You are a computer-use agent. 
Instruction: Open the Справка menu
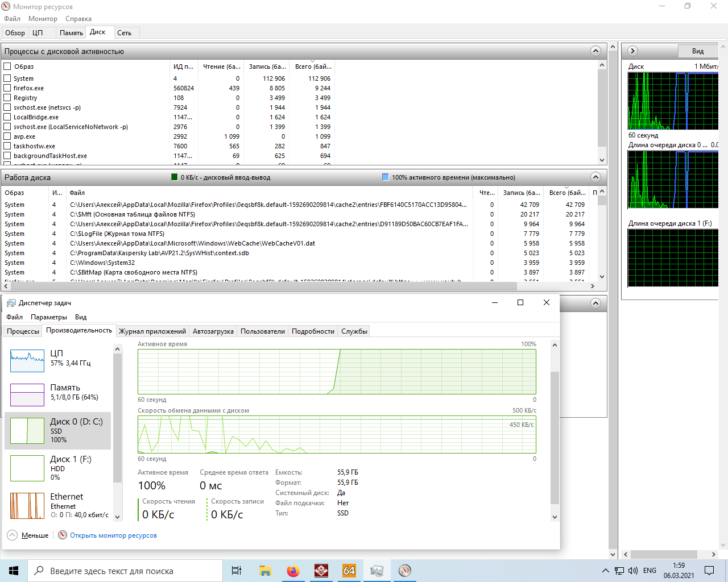click(78, 19)
